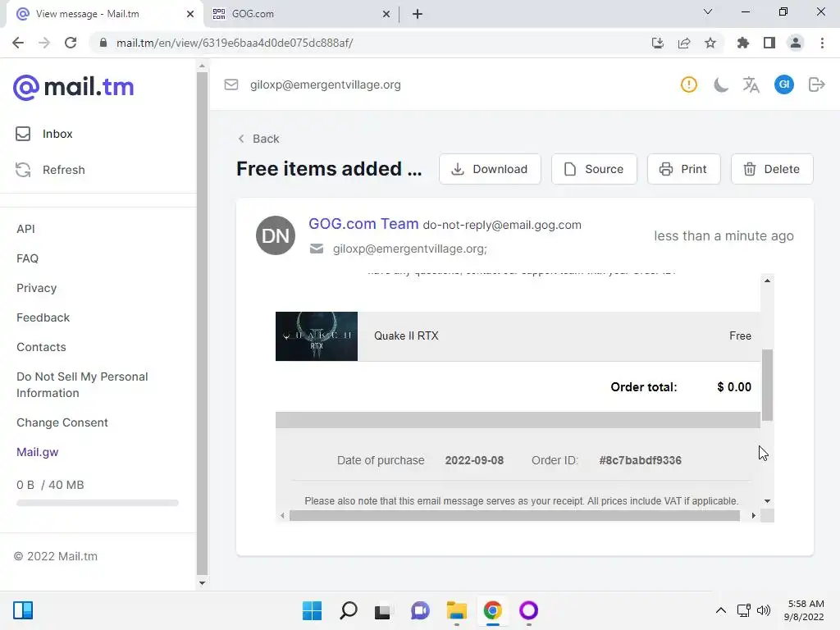Select the purchase date 2022-09-08
Image resolution: width=840 pixels, height=630 pixels.
(x=474, y=460)
